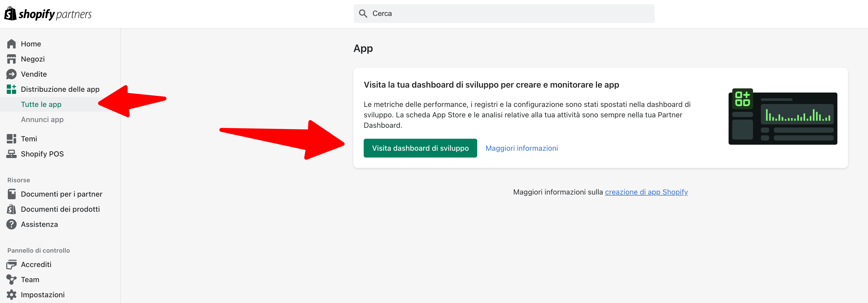868x303 pixels.
Task: Click the dev dashboard illustration thumbnail
Action: [x=783, y=117]
